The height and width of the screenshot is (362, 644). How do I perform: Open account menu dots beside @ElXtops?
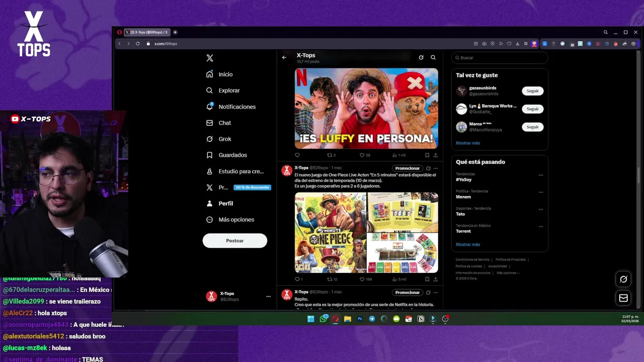pyautogui.click(x=268, y=297)
